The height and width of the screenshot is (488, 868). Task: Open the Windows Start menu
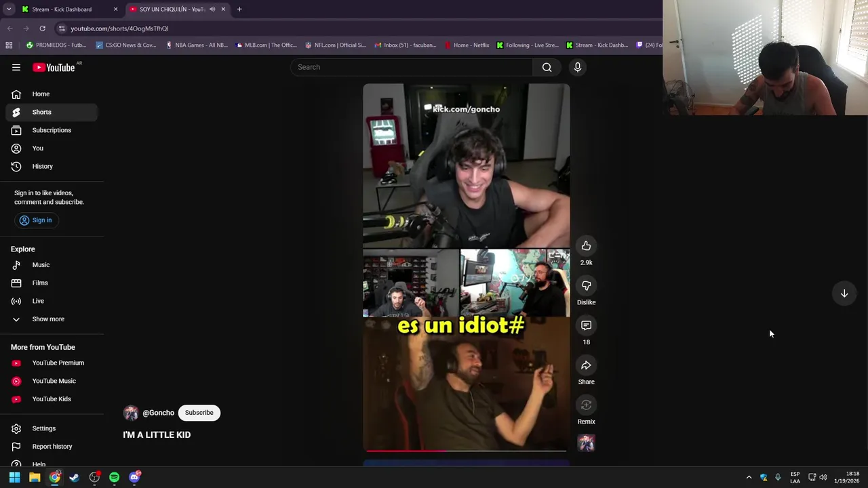click(x=14, y=477)
